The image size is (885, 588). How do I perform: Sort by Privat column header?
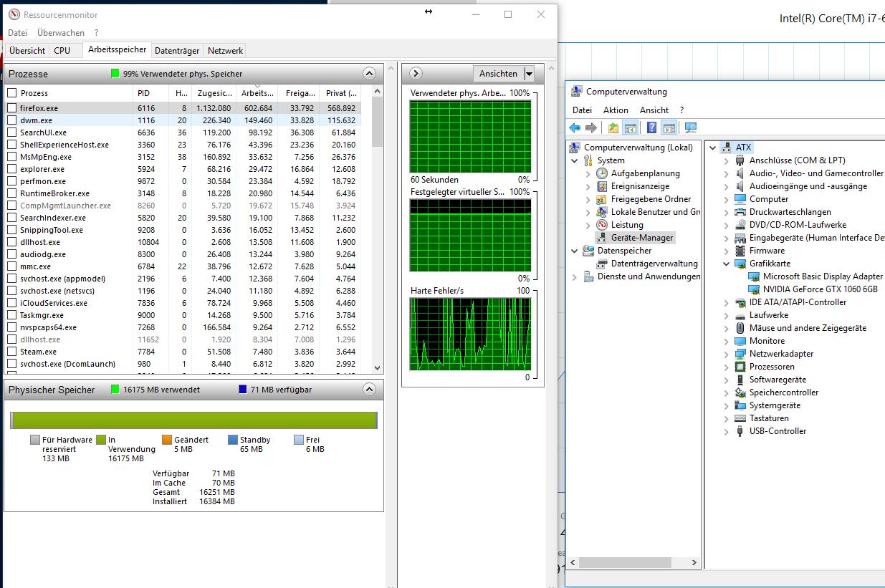point(341,93)
